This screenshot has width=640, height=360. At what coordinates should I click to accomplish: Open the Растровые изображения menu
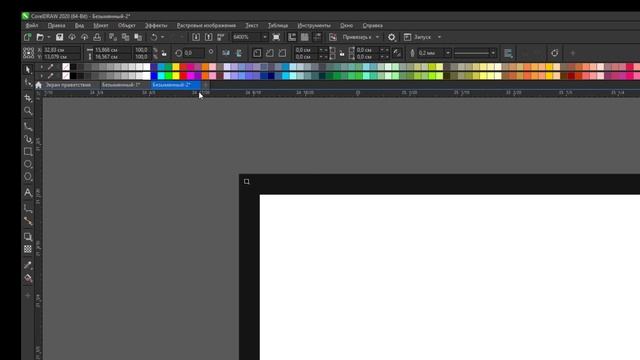coord(206,25)
